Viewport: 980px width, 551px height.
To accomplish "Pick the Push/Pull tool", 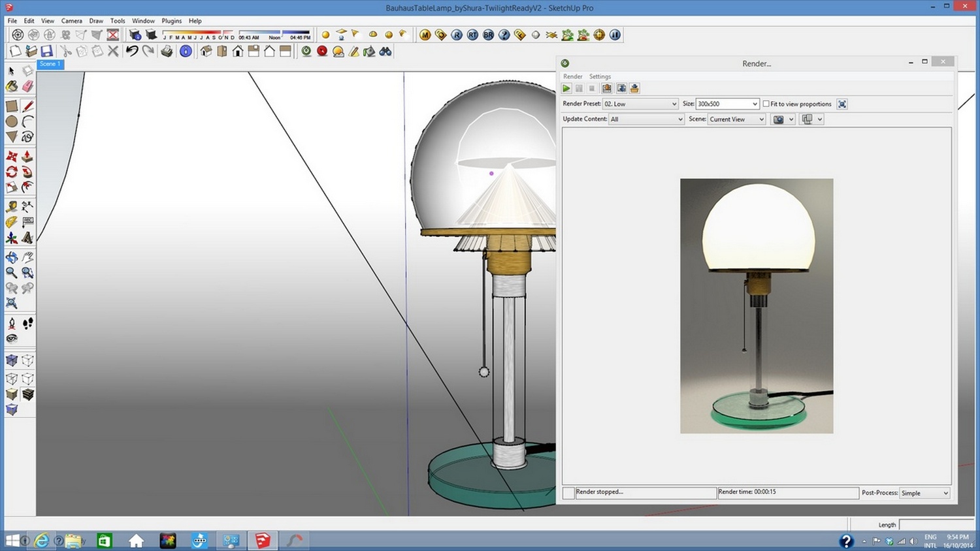I will 27,156.
